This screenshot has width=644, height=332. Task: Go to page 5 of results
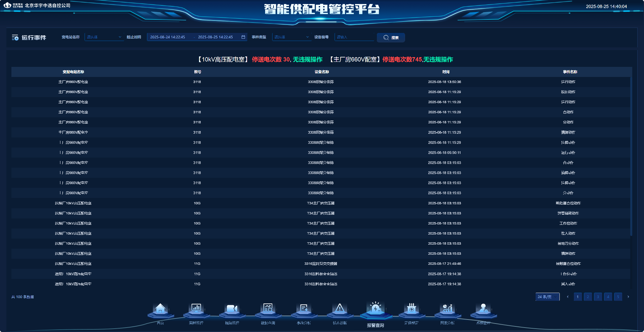618,297
